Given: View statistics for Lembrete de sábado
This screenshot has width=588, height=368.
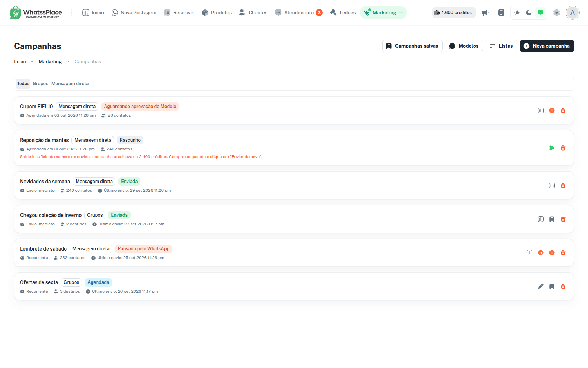Looking at the screenshot, I should 530,253.
